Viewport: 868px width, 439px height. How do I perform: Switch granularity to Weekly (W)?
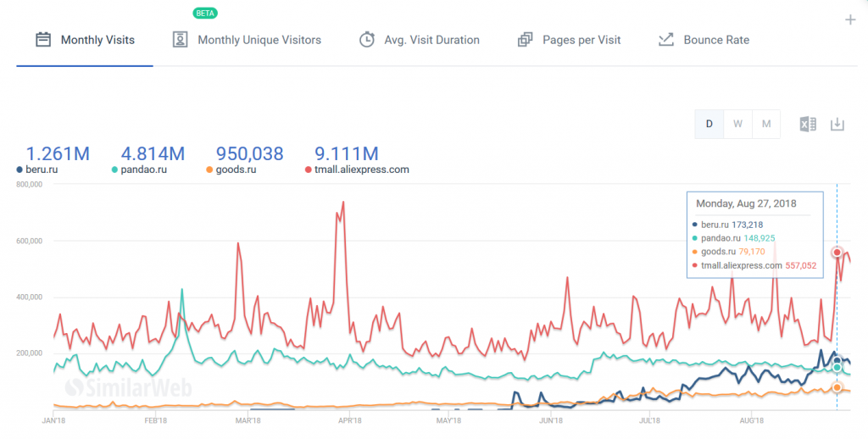[x=737, y=124]
